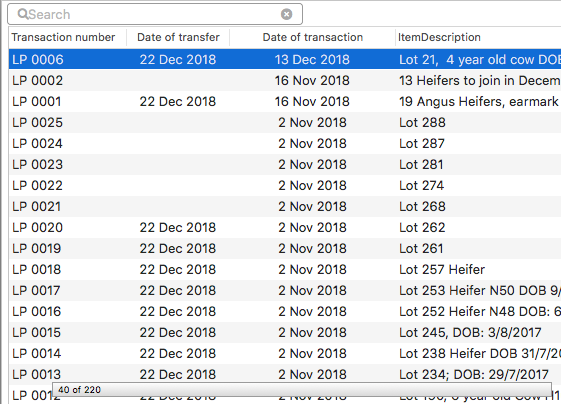Select the Lot 287 entry
561x404 pixels.
coord(422,143)
